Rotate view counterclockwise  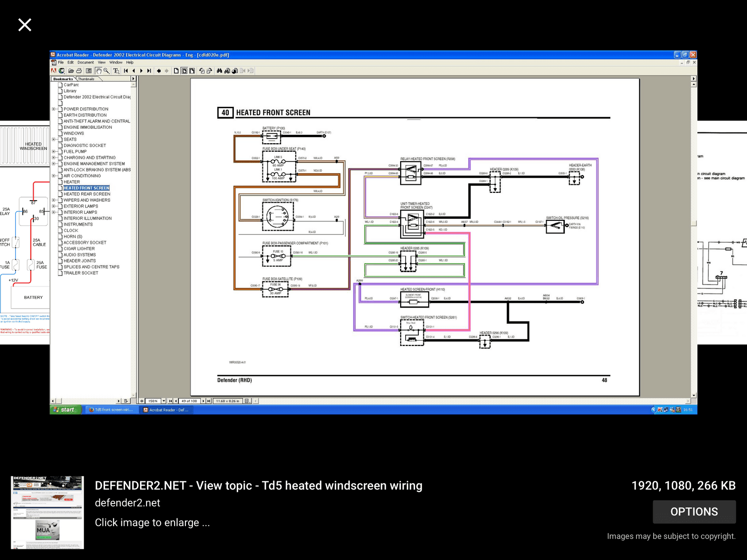202,71
